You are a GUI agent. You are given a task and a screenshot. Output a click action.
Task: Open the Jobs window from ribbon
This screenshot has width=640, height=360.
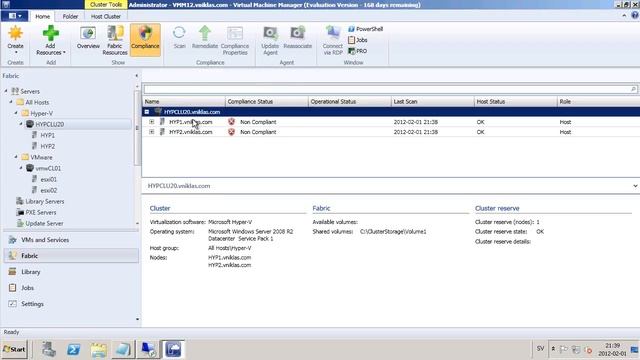point(358,40)
